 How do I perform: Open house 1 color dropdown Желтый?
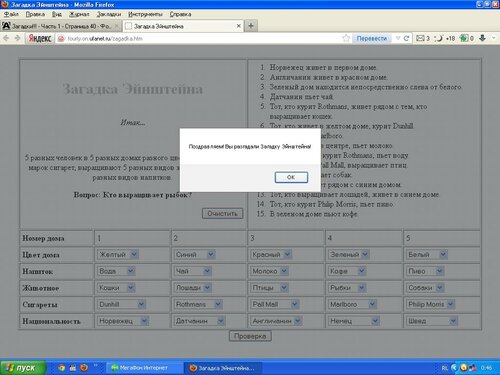[x=118, y=254]
